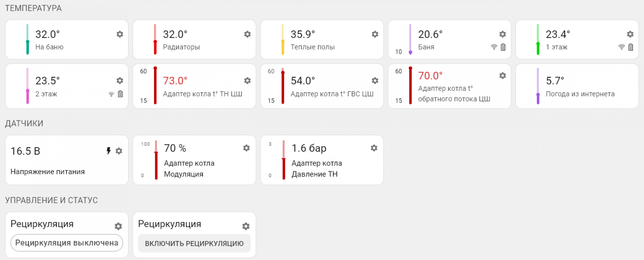The width and height of the screenshot is (644, 260).
Task: Open gear settings for Модуляция sensor
Action: click(246, 148)
